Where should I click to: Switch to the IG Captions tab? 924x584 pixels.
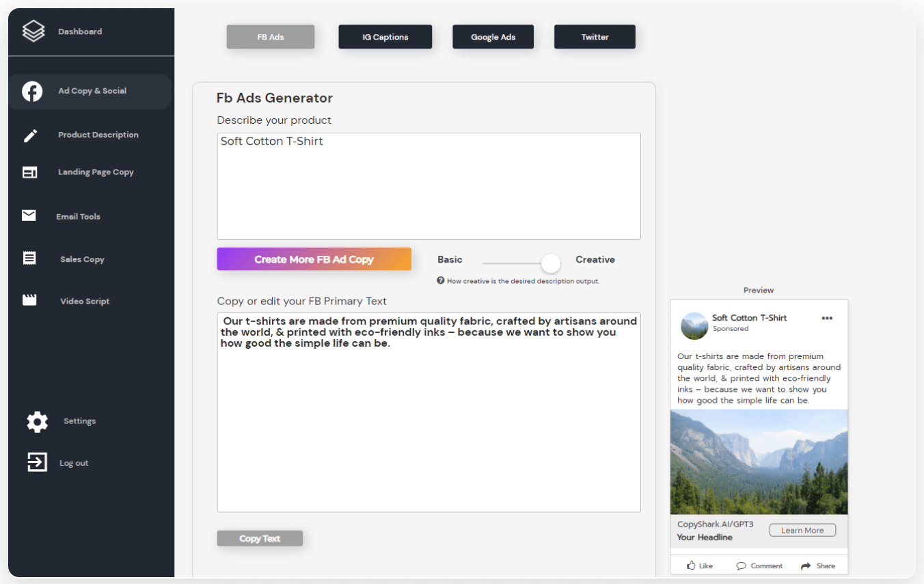(x=385, y=37)
